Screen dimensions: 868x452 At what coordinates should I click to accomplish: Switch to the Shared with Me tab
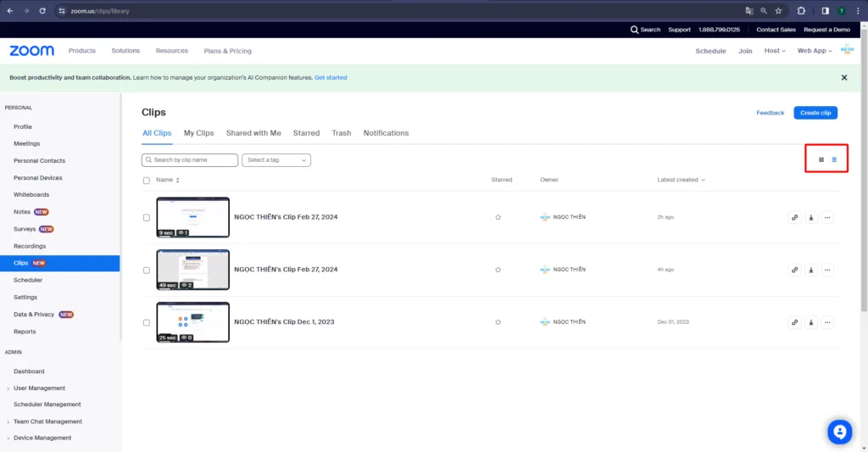[253, 133]
